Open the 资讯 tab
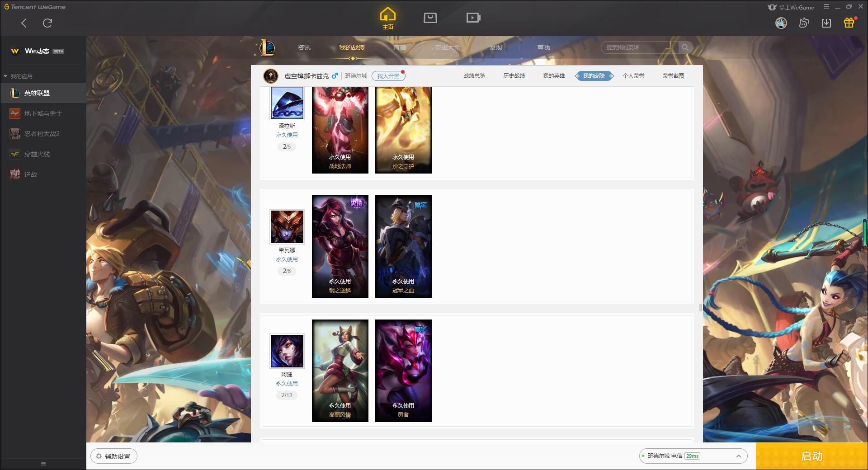 pyautogui.click(x=304, y=47)
